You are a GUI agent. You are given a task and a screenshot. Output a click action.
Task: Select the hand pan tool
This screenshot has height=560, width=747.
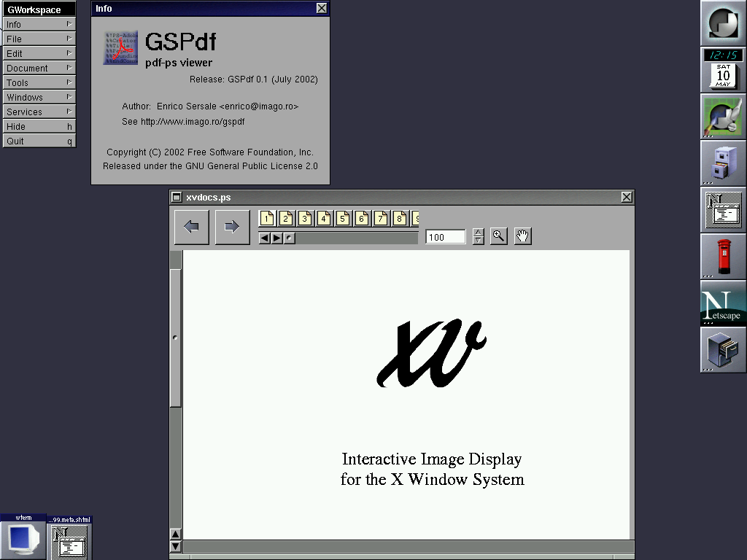click(x=522, y=236)
